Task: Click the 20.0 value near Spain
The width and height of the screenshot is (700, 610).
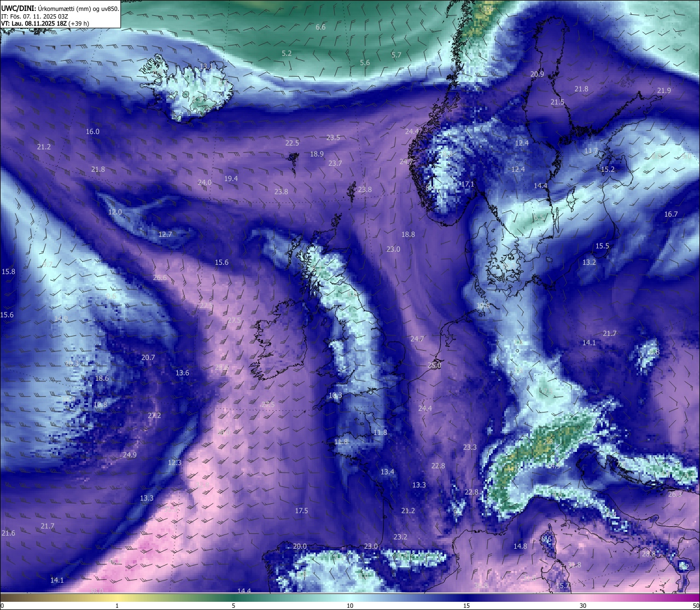Action: (x=300, y=547)
